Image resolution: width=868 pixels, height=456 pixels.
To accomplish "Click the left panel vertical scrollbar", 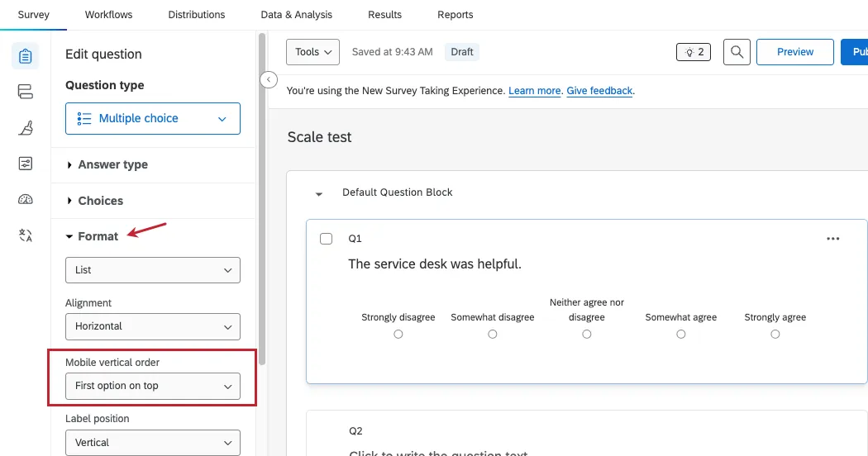I will click(262, 199).
